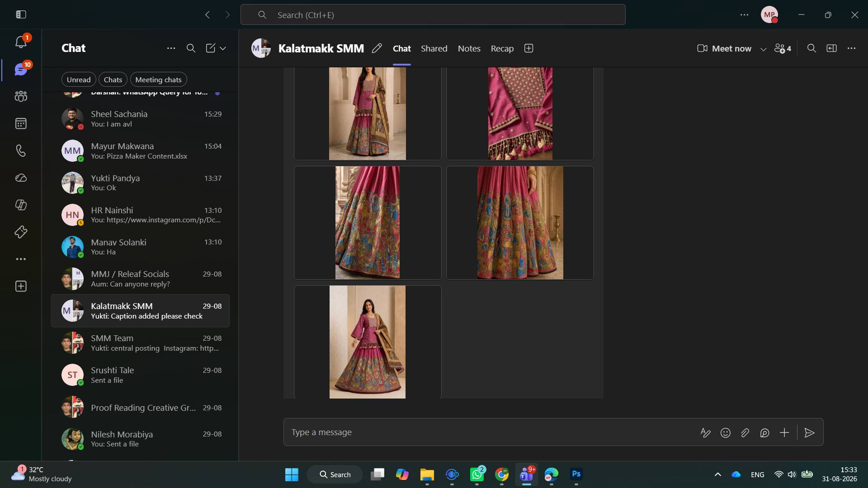Viewport: 868px width, 488px height.
Task: Expand the new chat dropdown chevron
Action: coord(223,48)
